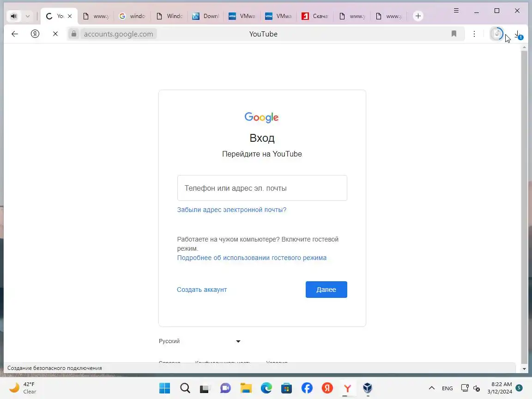Switch to Yandex Browser on taskbar
This screenshot has width=532, height=399.
pyautogui.click(x=347, y=388)
